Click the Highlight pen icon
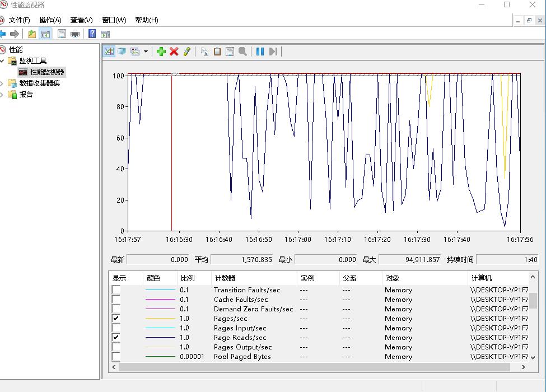This screenshot has width=546, height=392. (187, 52)
